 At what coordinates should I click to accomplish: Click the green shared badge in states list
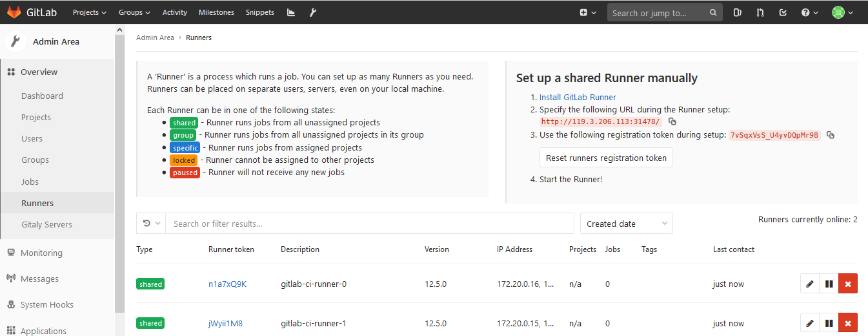coord(184,123)
